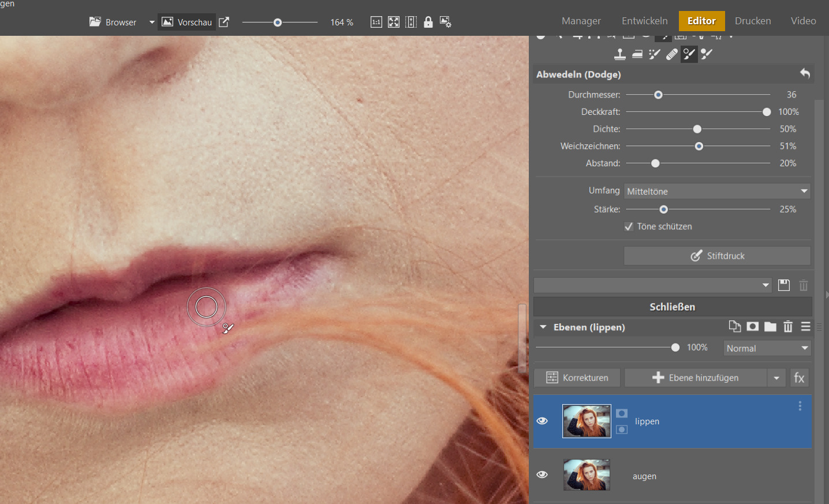829x504 pixels.
Task: Click Korrekturen button
Action: [x=577, y=378]
